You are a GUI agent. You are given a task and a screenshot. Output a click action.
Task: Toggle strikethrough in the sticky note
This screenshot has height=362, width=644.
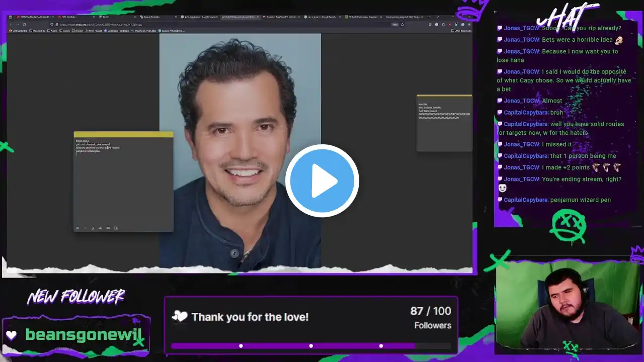coord(100,228)
